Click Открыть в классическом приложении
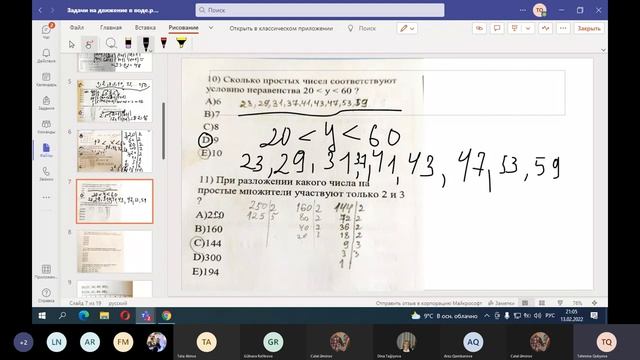Viewport: 640px width, 360px height. (281, 28)
